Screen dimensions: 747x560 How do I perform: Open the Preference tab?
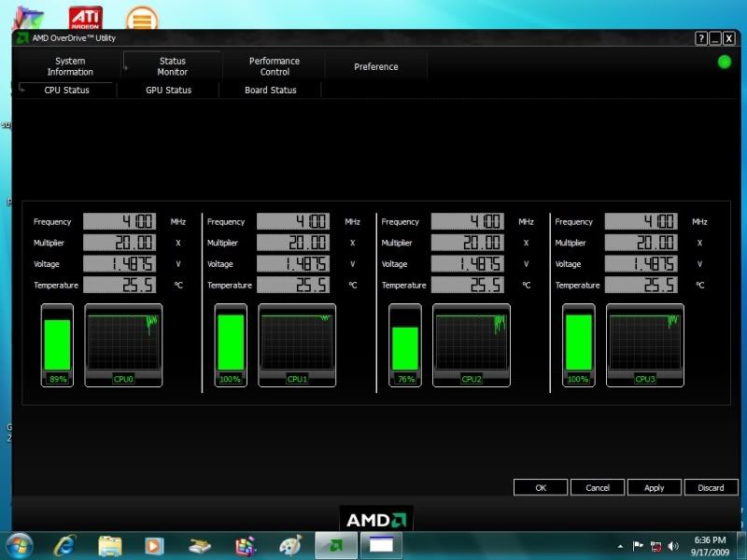(376, 66)
